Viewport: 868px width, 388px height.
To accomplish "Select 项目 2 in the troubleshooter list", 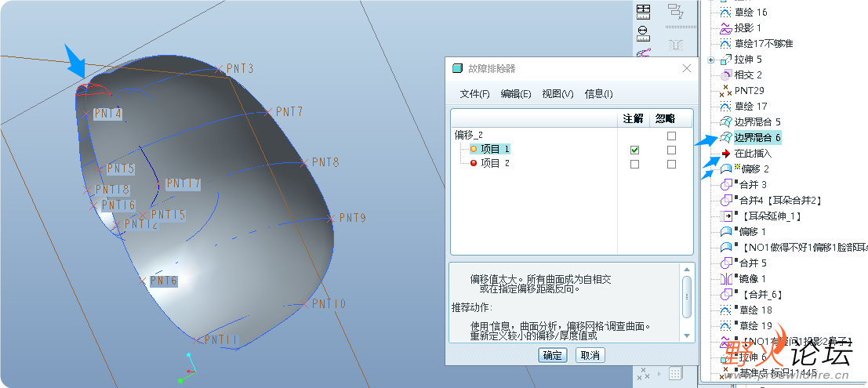I will click(495, 163).
